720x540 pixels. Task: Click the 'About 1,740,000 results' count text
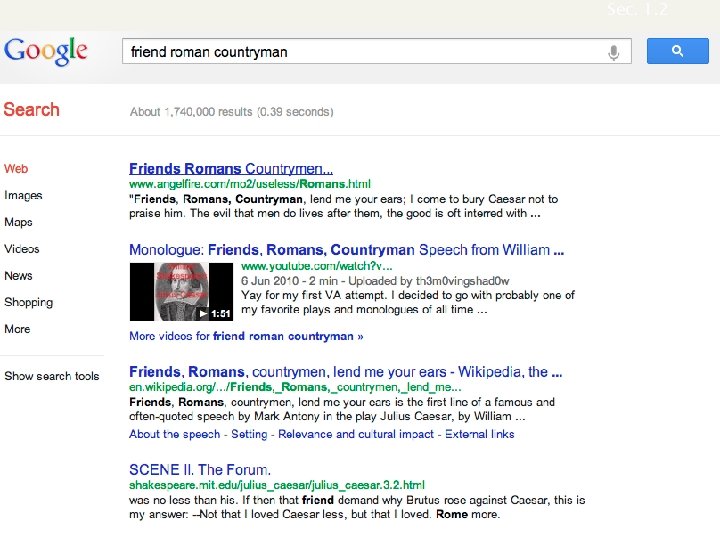point(231,112)
